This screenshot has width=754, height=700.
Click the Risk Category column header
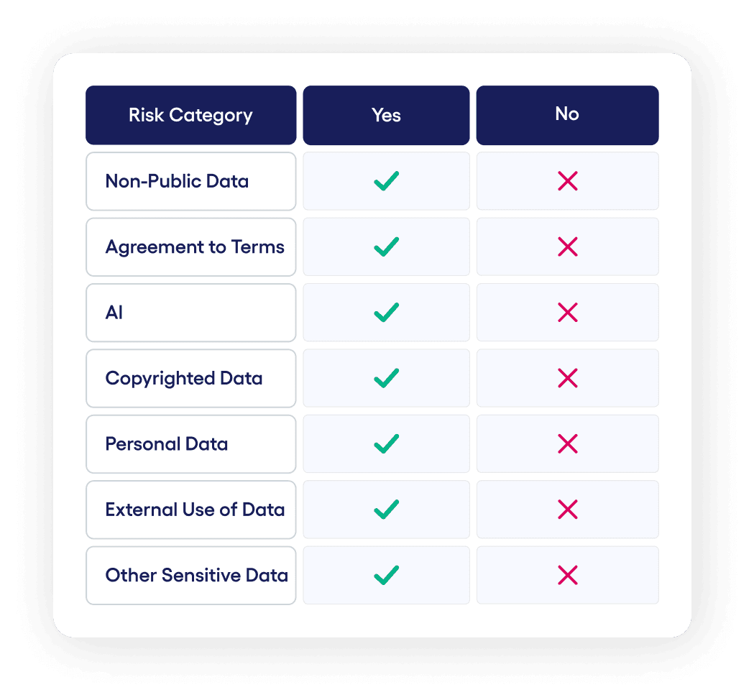tap(190, 115)
